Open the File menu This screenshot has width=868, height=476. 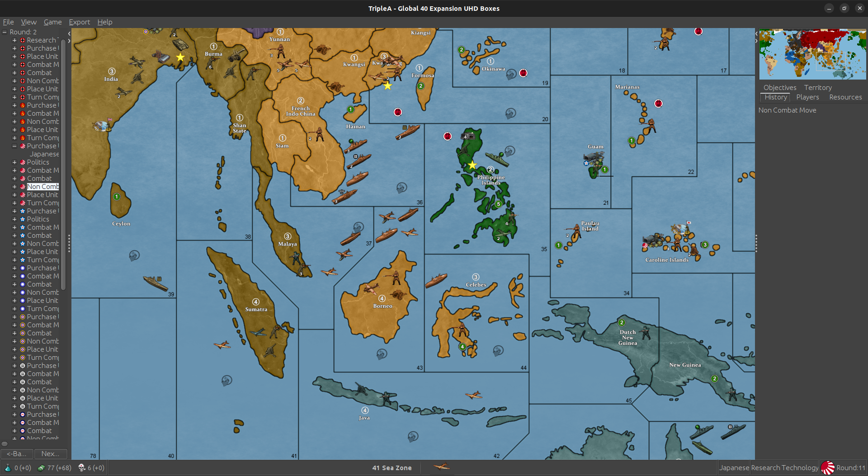coord(8,22)
